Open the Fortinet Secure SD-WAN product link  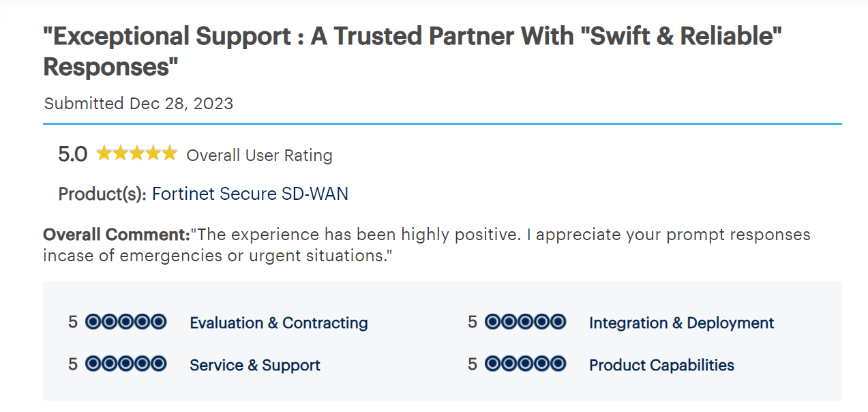pos(250,194)
